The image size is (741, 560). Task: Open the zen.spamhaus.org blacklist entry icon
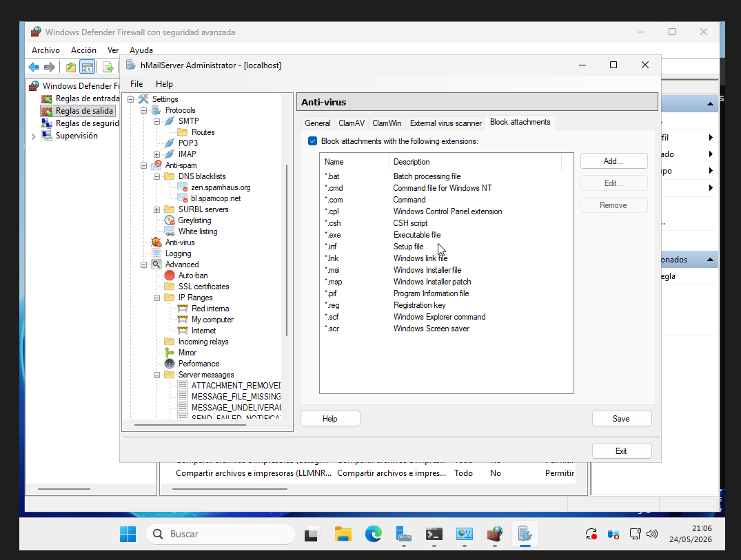[x=183, y=187]
